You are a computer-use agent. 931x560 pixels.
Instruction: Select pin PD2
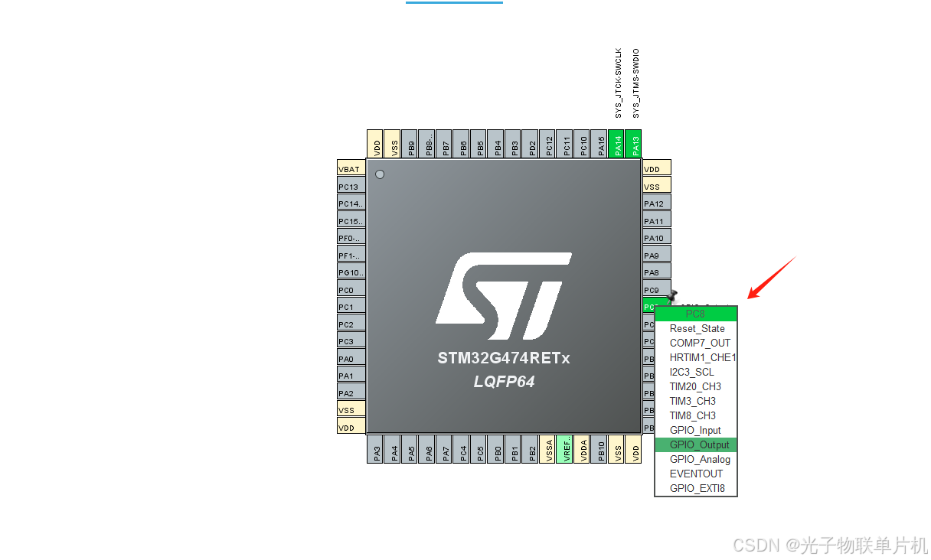tap(531, 144)
